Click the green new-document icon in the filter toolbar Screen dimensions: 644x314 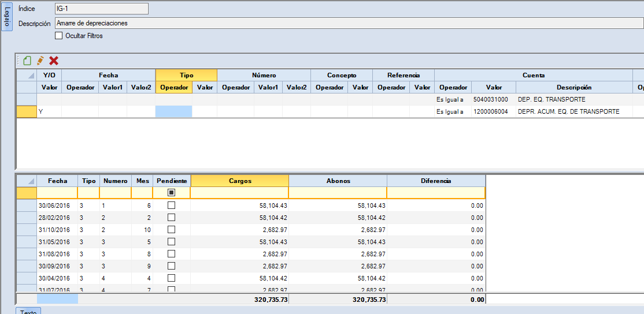pos(27,61)
